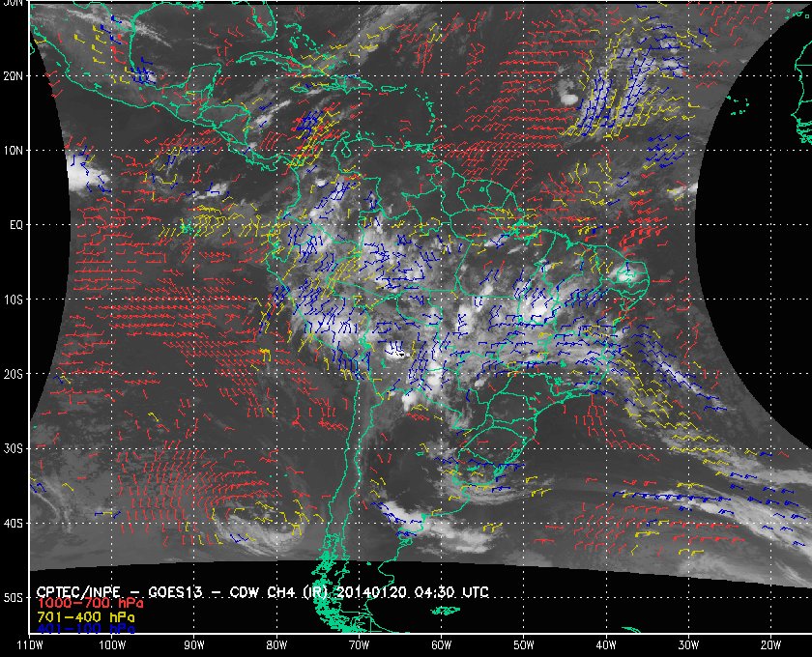The height and width of the screenshot is (657, 812).
Task: Click the CPTEC/INPE GOES13 title caption
Action: coord(263,592)
